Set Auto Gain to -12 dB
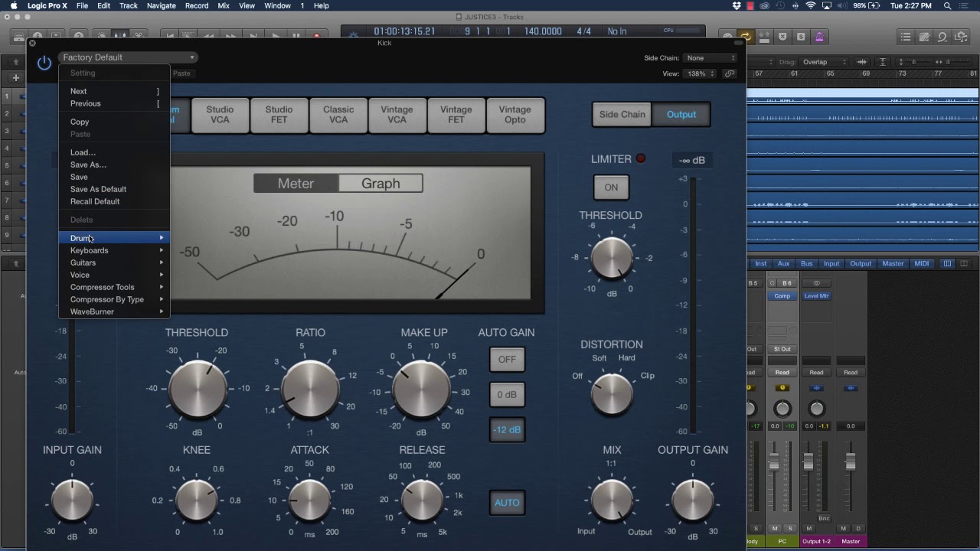Screen dimensions: 980x551 coord(507,430)
